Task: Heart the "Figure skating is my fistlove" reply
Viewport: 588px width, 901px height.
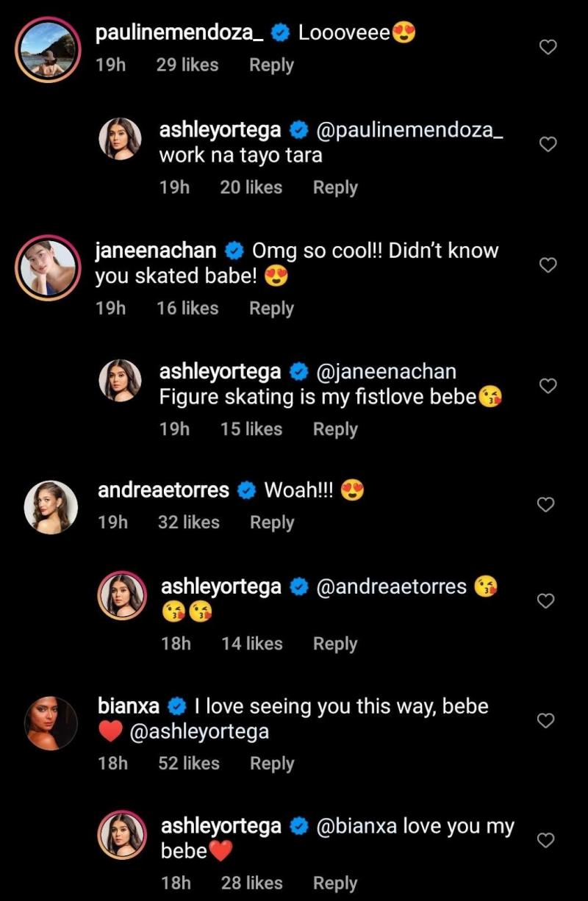Action: (x=548, y=386)
